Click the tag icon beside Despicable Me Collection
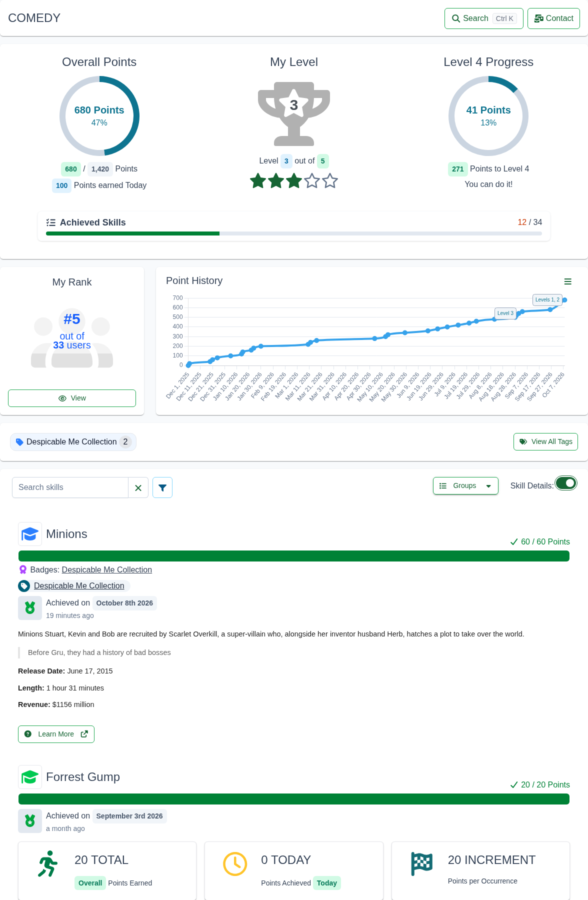This screenshot has width=588, height=900. pos(24,586)
